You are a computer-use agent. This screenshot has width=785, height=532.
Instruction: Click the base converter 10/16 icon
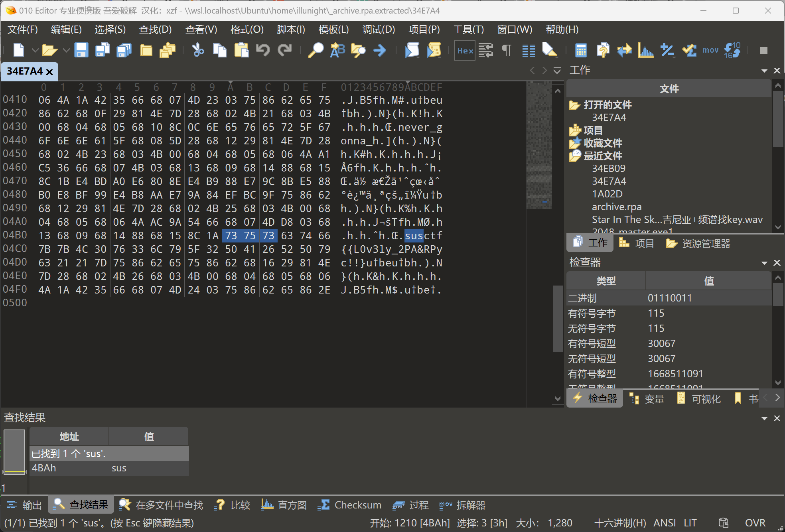click(x=732, y=50)
